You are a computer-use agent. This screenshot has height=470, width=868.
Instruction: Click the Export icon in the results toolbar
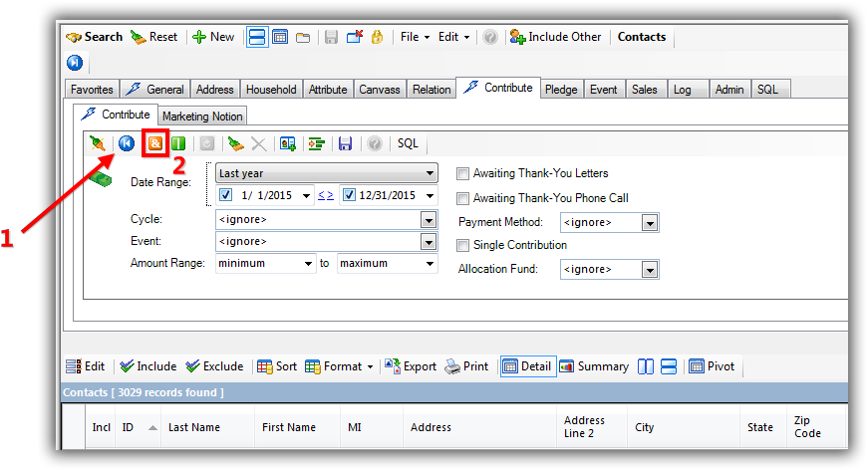(x=393, y=366)
